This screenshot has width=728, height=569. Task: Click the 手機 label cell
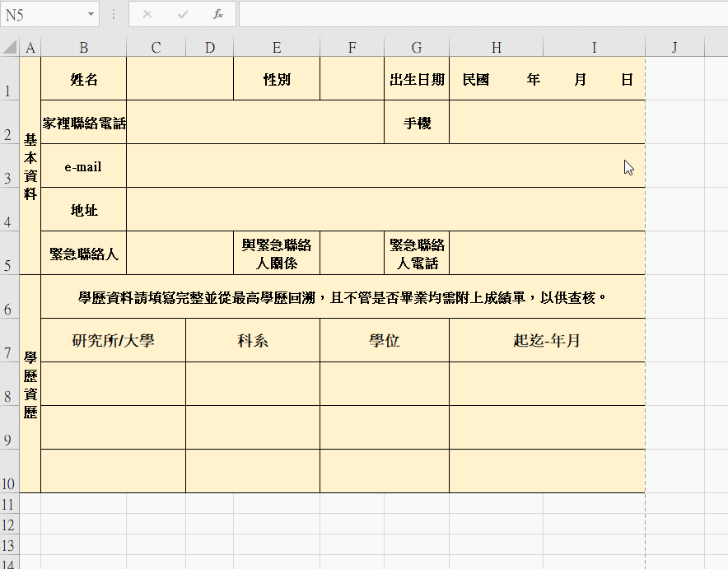click(x=417, y=123)
